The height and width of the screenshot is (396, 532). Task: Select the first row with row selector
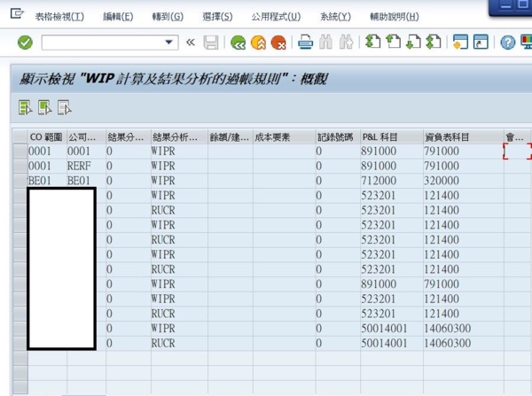pos(20,151)
